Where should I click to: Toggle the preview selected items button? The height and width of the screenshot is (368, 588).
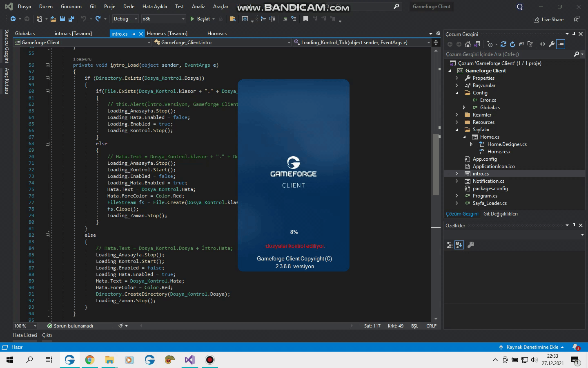click(561, 44)
